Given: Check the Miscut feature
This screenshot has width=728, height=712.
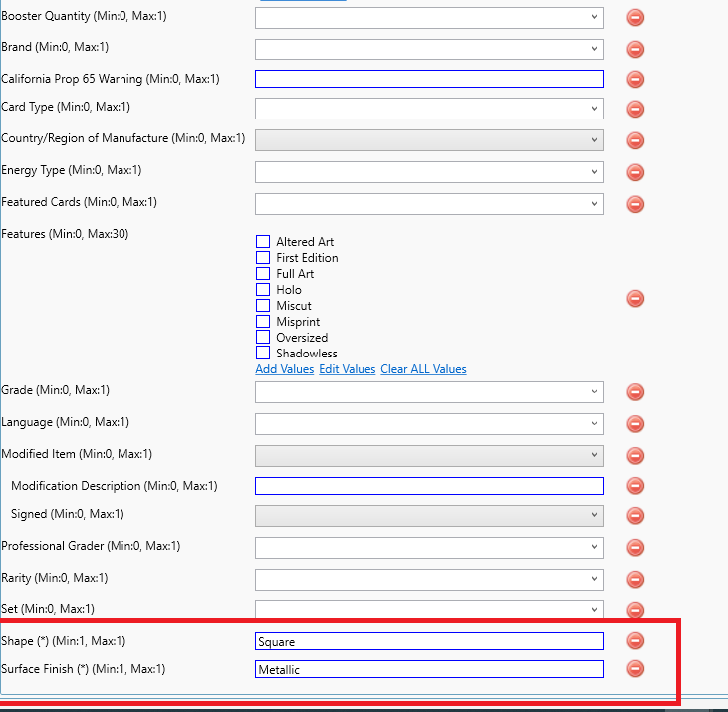Looking at the screenshot, I should point(263,305).
